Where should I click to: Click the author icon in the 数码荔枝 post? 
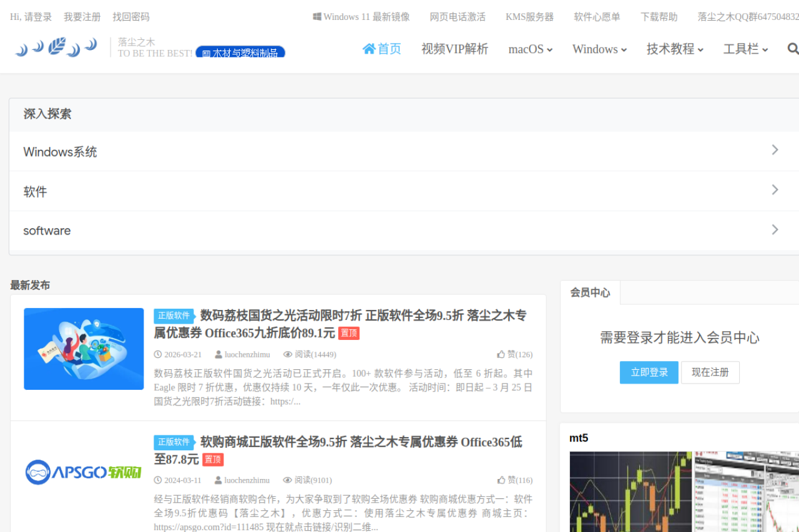(218, 354)
